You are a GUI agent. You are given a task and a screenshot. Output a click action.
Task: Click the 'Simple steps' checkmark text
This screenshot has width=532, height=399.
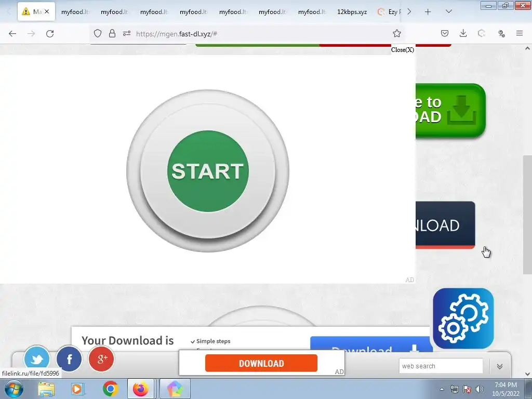(x=210, y=341)
